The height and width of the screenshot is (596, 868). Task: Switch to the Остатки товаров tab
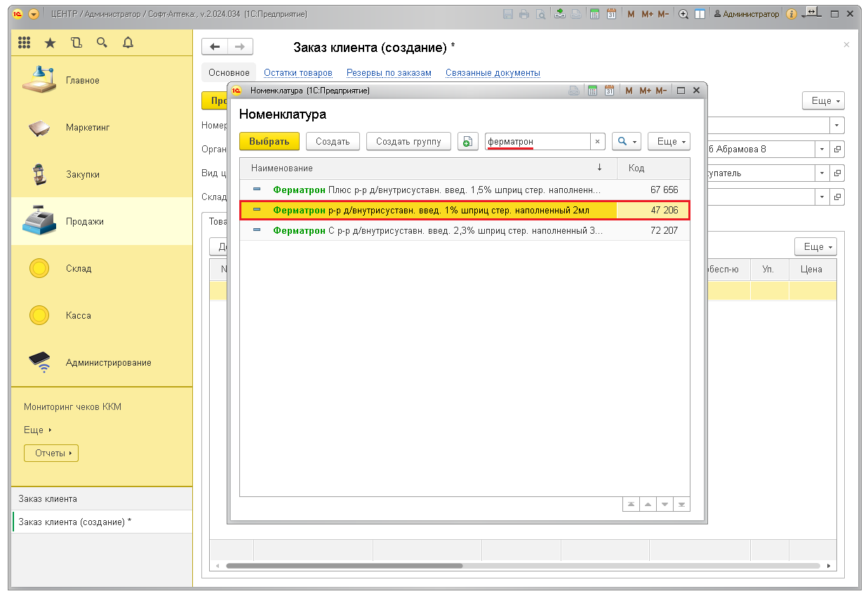(x=298, y=72)
